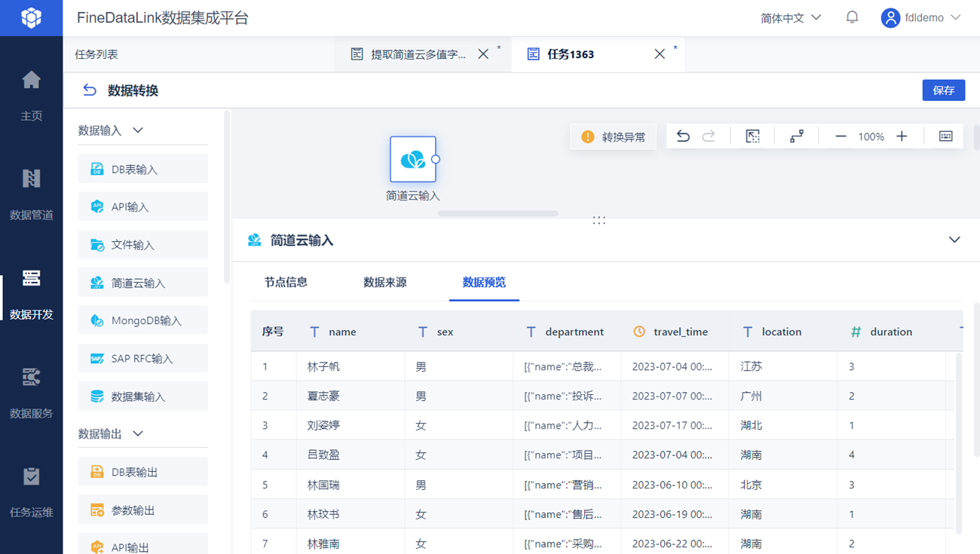Viewport: 980px width, 554px height.
Task: Open the fdldemo account dropdown arrow
Action: click(x=956, y=17)
